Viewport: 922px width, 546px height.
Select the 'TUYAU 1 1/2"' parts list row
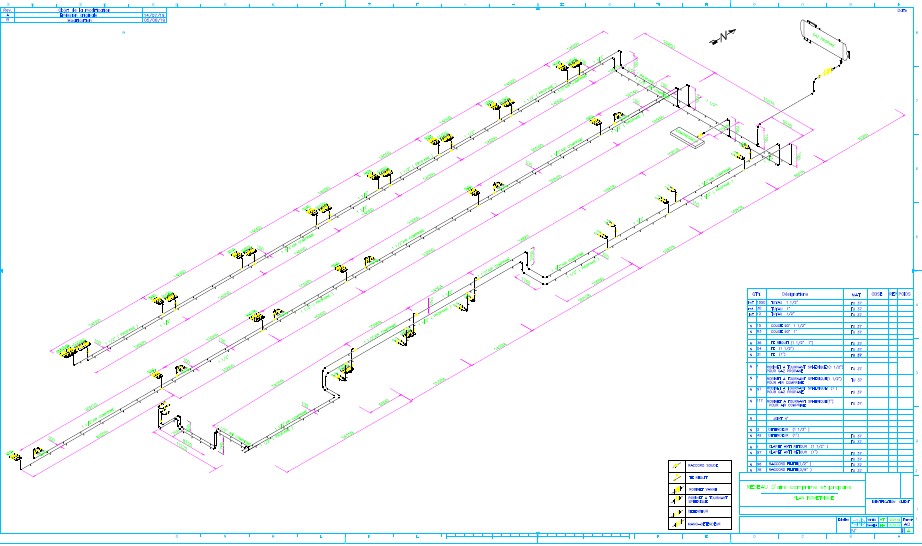click(x=830, y=303)
